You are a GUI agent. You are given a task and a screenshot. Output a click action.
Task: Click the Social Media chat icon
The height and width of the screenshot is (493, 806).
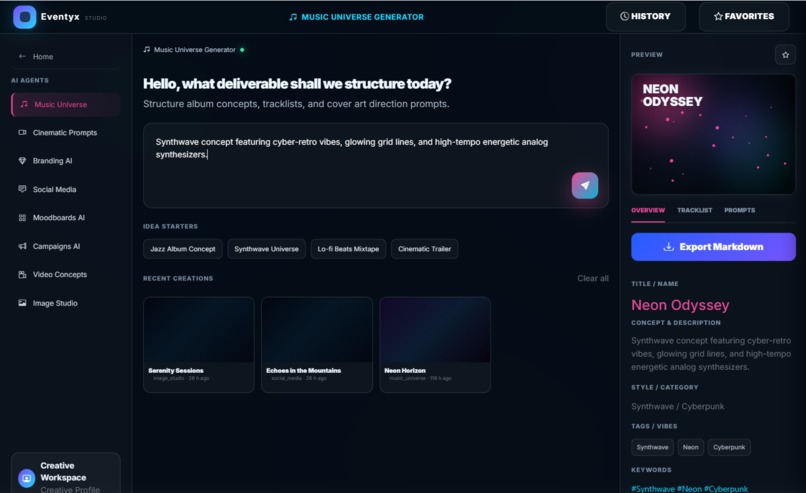22,189
